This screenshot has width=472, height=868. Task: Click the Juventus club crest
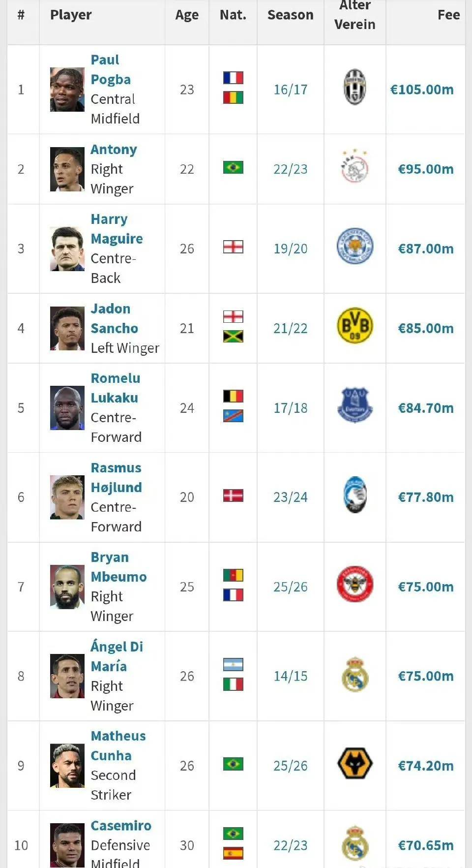coord(354,87)
